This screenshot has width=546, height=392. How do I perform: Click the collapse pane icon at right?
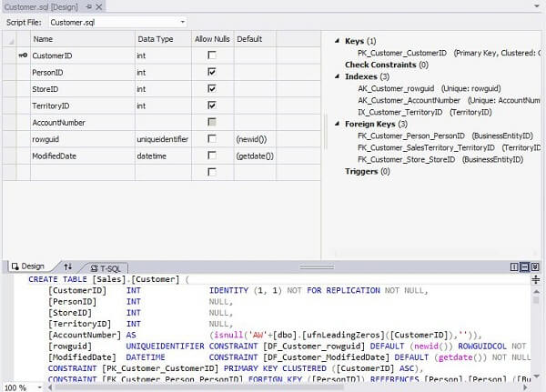pyautogui.click(x=537, y=266)
